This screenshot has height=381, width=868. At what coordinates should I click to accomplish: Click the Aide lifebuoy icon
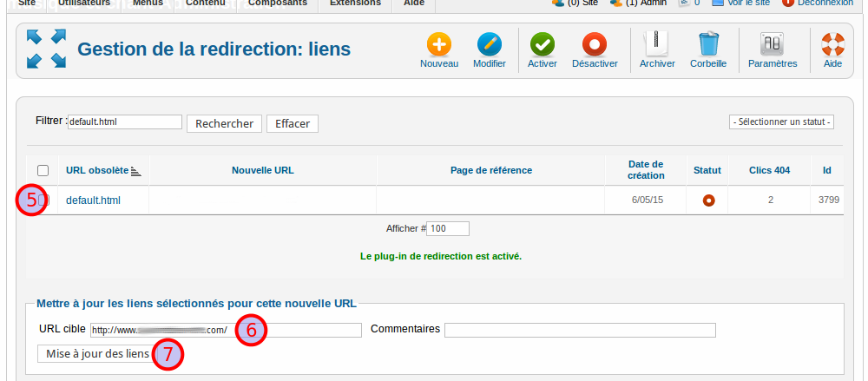click(x=832, y=44)
